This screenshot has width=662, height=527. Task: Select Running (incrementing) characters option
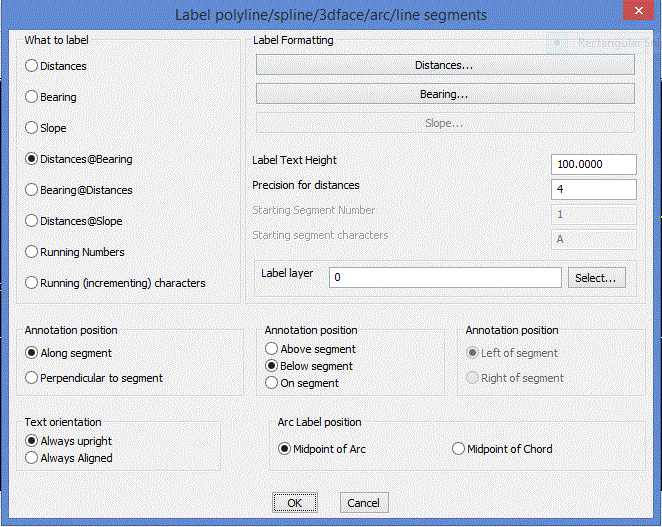tap(33, 283)
